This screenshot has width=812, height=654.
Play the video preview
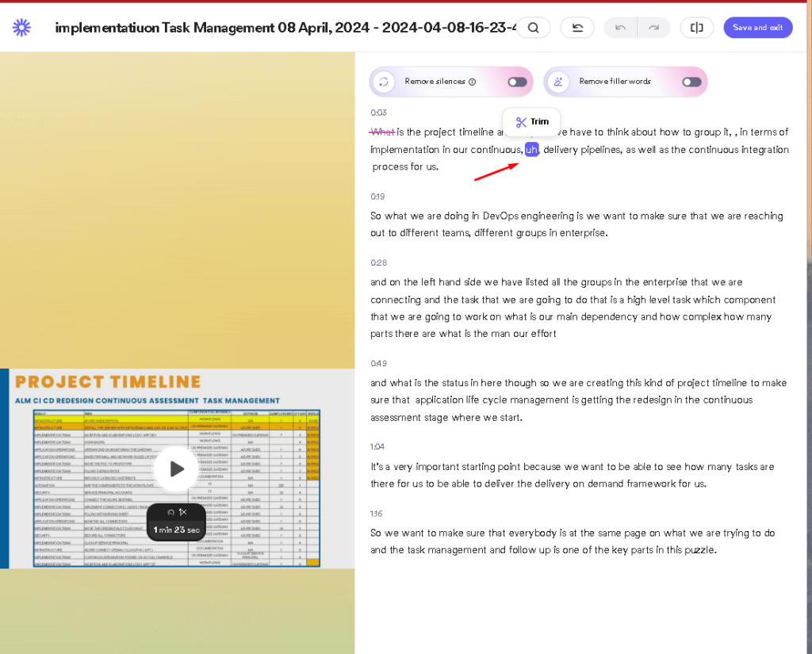[176, 469]
